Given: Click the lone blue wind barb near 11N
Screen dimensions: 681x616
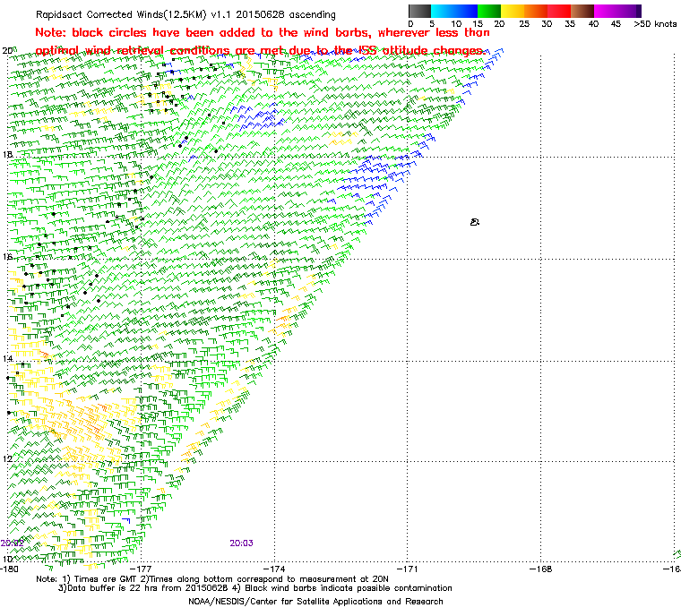Looking at the screenshot, I should pos(126,520).
